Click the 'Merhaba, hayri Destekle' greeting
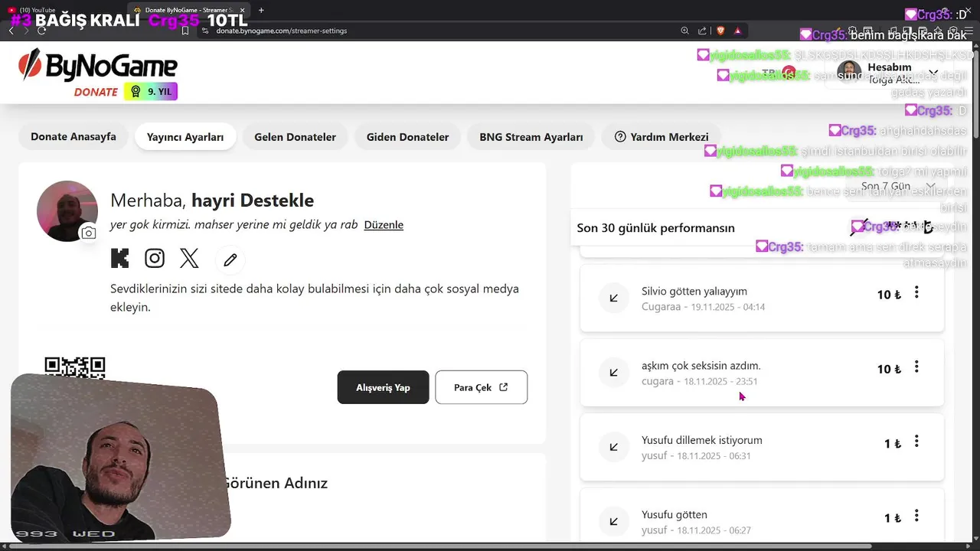The image size is (980, 551). click(212, 201)
